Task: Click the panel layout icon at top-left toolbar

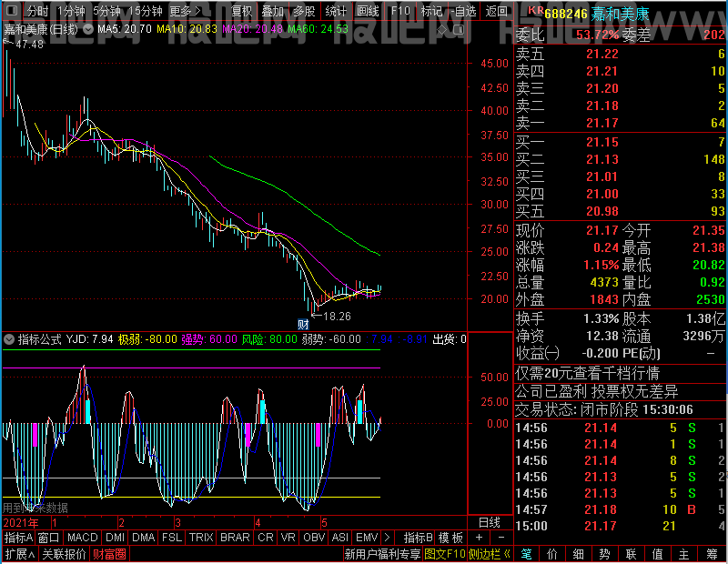Action: tap(12, 10)
